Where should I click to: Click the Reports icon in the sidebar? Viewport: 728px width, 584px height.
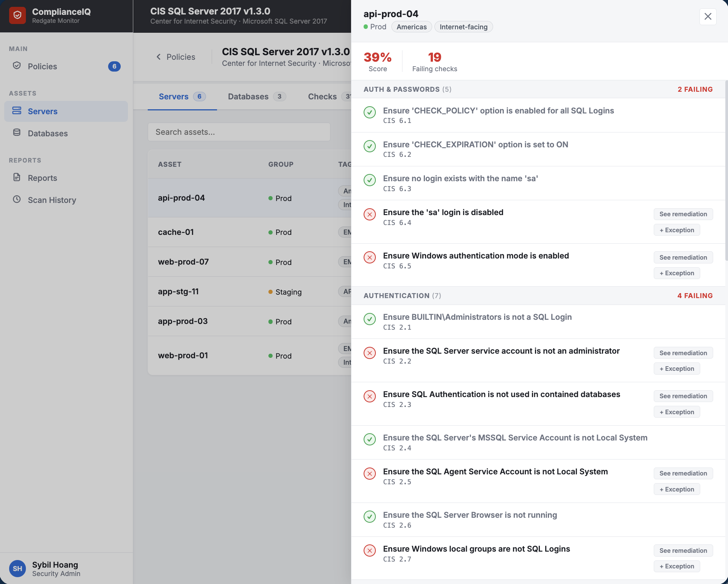tap(17, 177)
